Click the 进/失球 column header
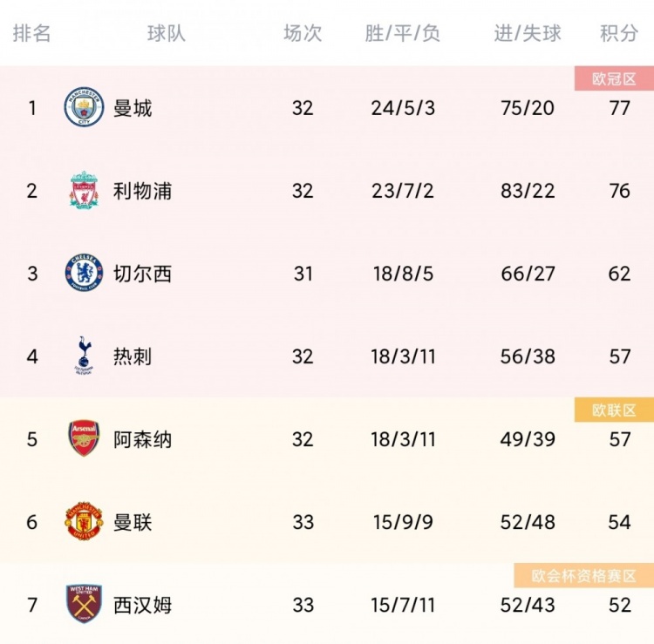Image resolution: width=654 pixels, height=644 pixels. tap(528, 33)
